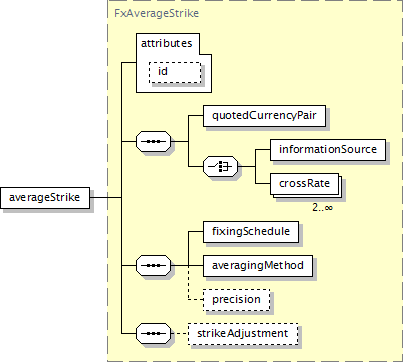
Task: Click the FxAverageStrike type label
Action: 156,13
